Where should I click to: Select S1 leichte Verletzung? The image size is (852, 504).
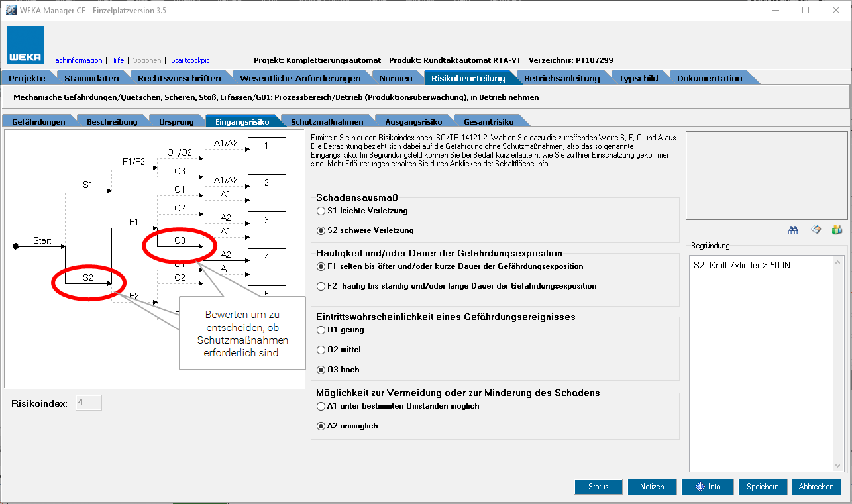point(321,211)
